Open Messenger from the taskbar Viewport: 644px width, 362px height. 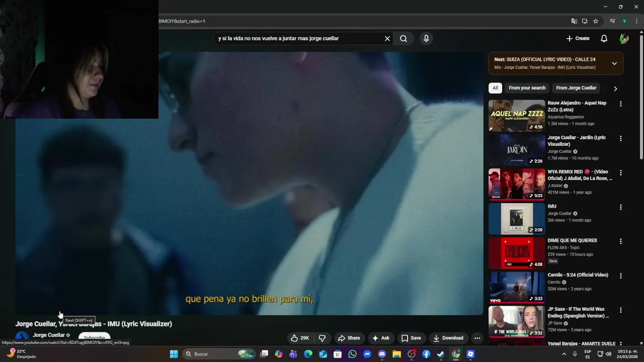367,354
